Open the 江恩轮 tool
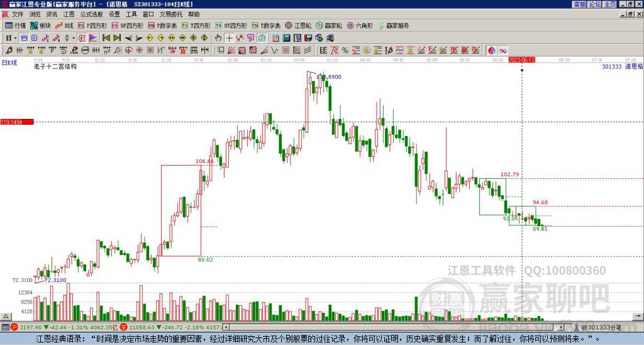Image resolution: width=644 pixels, height=345 pixels. [x=298, y=25]
